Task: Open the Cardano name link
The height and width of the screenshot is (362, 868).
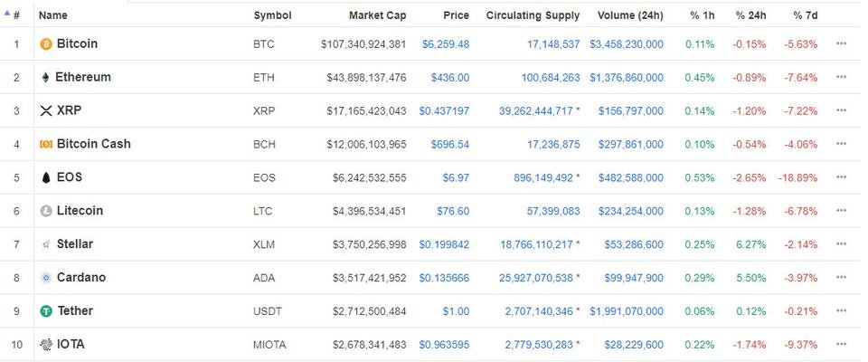Action: coord(80,277)
